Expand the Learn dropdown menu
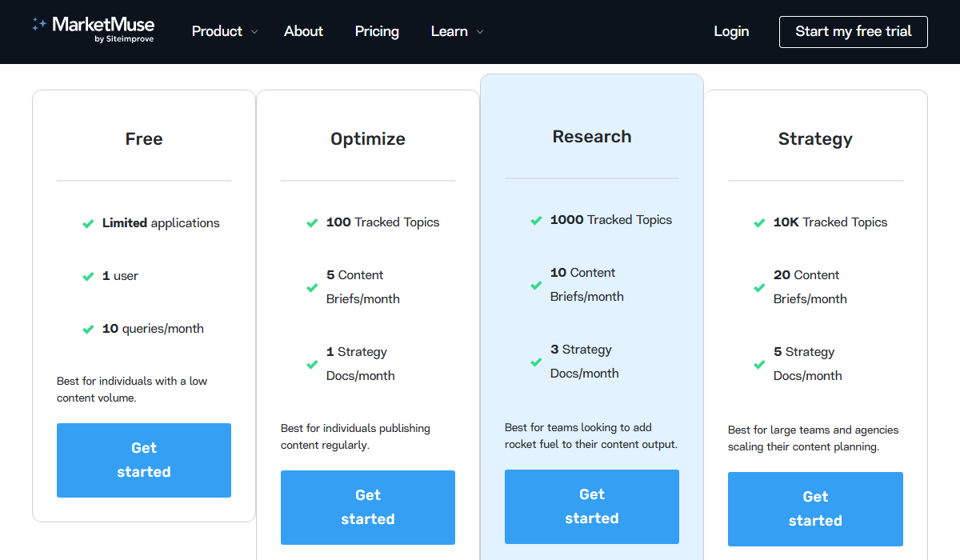960x560 pixels. (450, 31)
